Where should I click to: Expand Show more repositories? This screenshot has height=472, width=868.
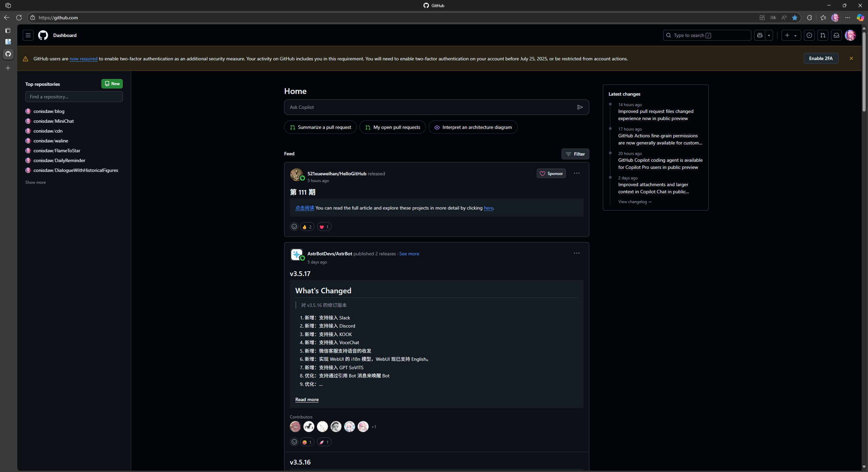point(35,182)
